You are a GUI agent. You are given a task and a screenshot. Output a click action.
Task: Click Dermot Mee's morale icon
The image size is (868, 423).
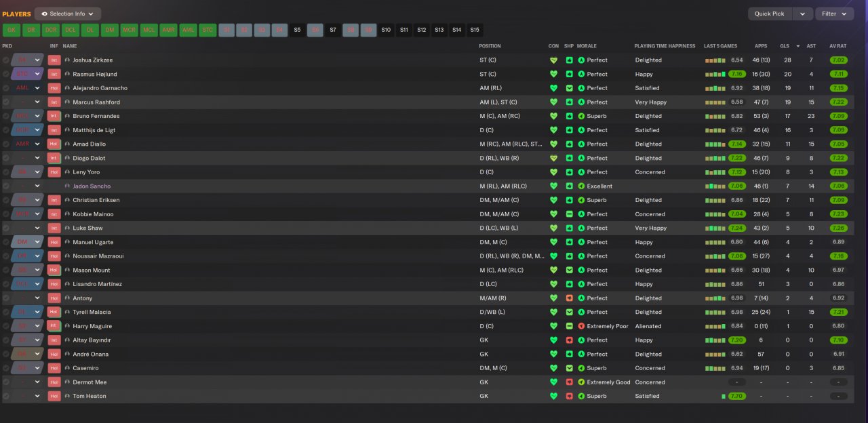tap(581, 382)
